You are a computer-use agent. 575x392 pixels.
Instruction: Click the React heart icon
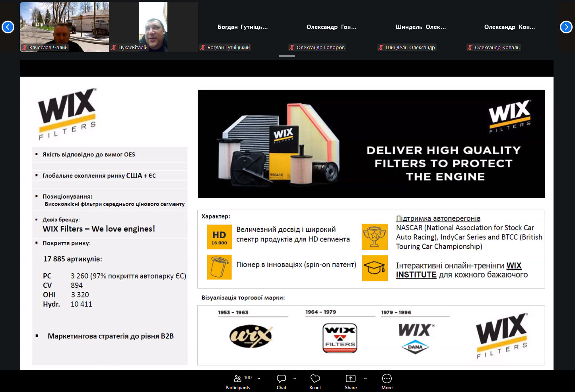(315, 382)
